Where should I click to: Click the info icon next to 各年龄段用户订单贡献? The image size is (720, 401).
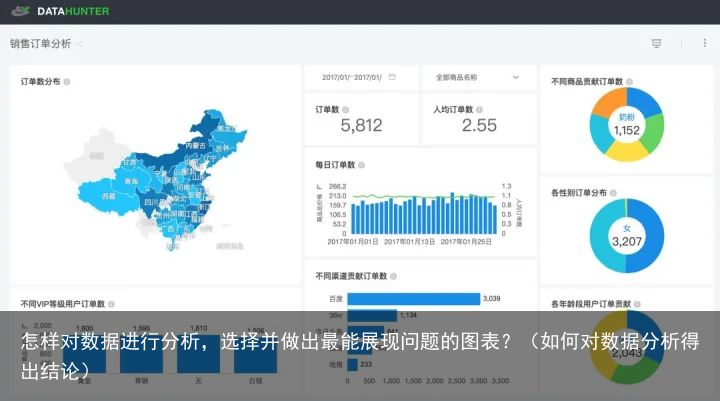(637, 304)
